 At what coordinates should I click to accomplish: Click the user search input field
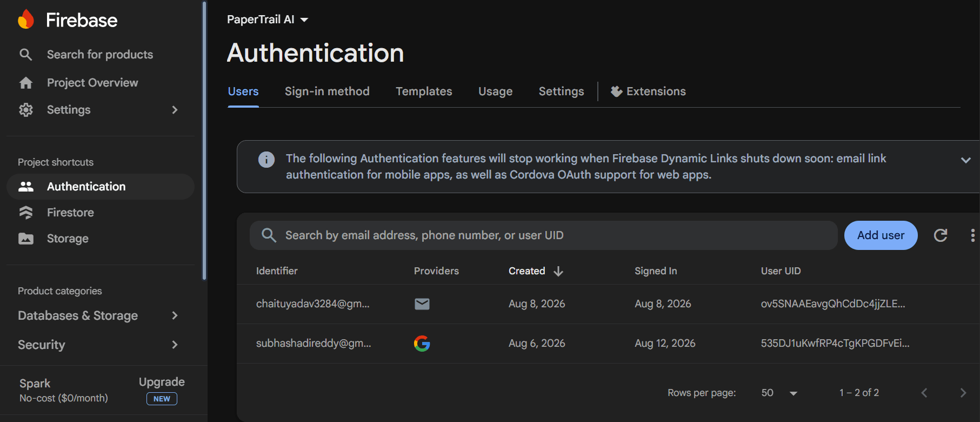pyautogui.click(x=543, y=235)
